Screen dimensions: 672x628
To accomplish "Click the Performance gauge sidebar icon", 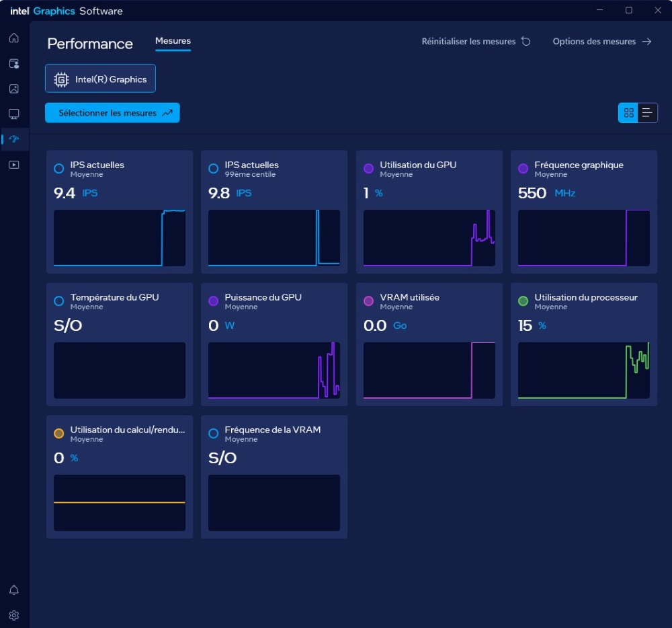I will 15,140.
